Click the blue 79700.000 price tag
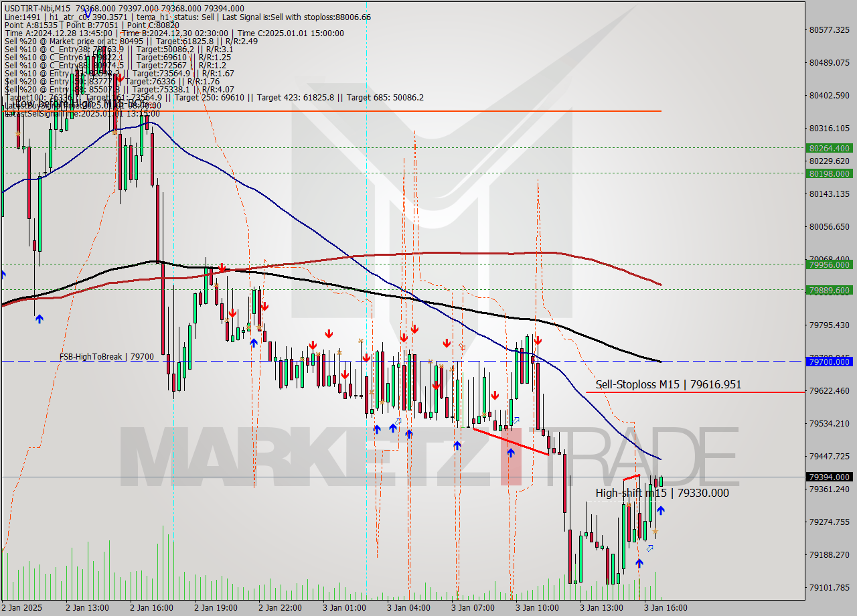Image resolution: width=857 pixels, height=616 pixels. (830, 362)
